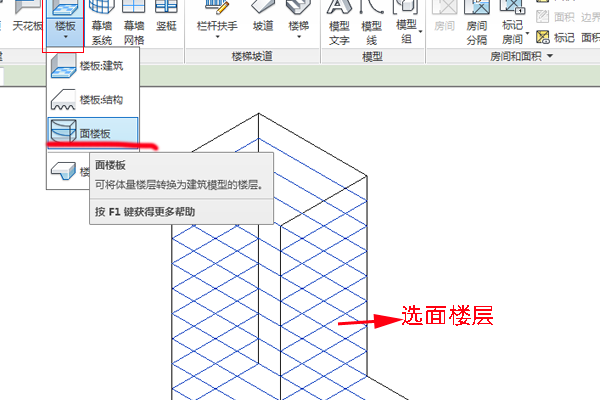The height and width of the screenshot is (400, 600).
Task: Click the 房间分隔 room separator tool
Action: tap(477, 23)
